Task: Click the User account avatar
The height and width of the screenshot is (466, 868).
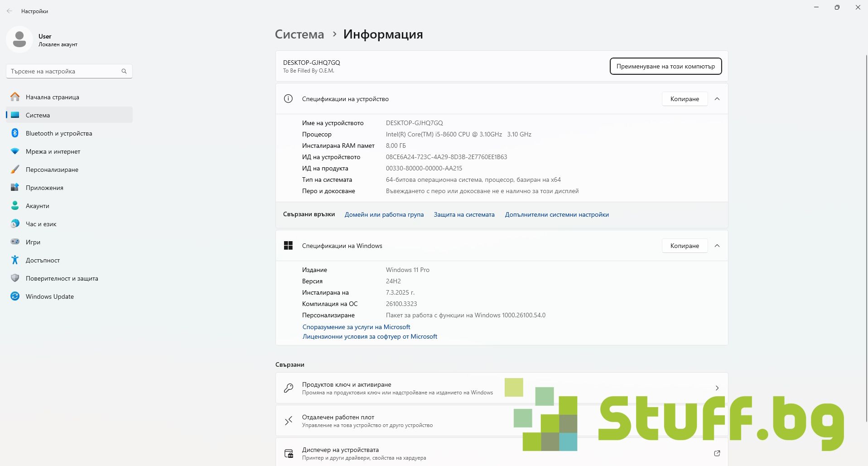Action: click(19, 40)
